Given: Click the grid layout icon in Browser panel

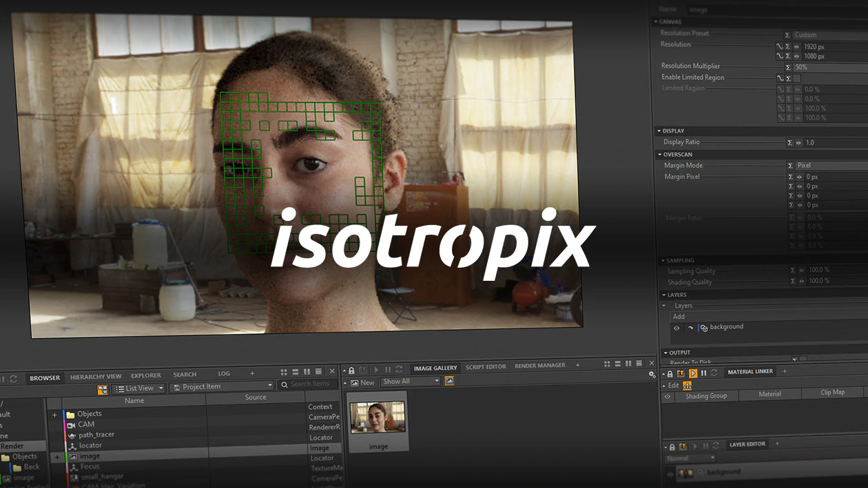Looking at the screenshot, I should click(284, 372).
